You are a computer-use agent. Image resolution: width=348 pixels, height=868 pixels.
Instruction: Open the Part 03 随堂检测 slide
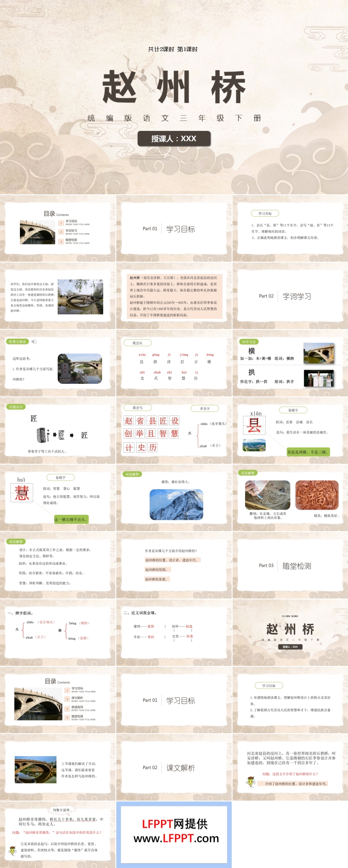click(290, 565)
